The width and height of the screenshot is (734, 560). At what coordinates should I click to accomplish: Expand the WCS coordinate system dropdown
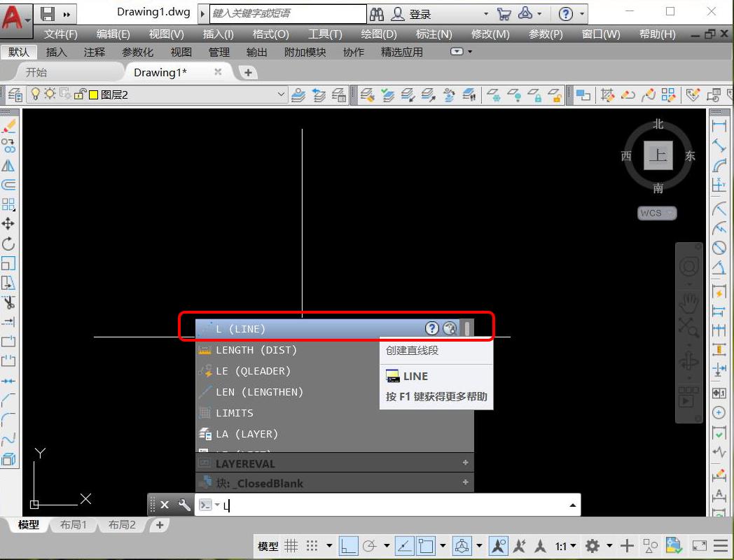tap(656, 213)
